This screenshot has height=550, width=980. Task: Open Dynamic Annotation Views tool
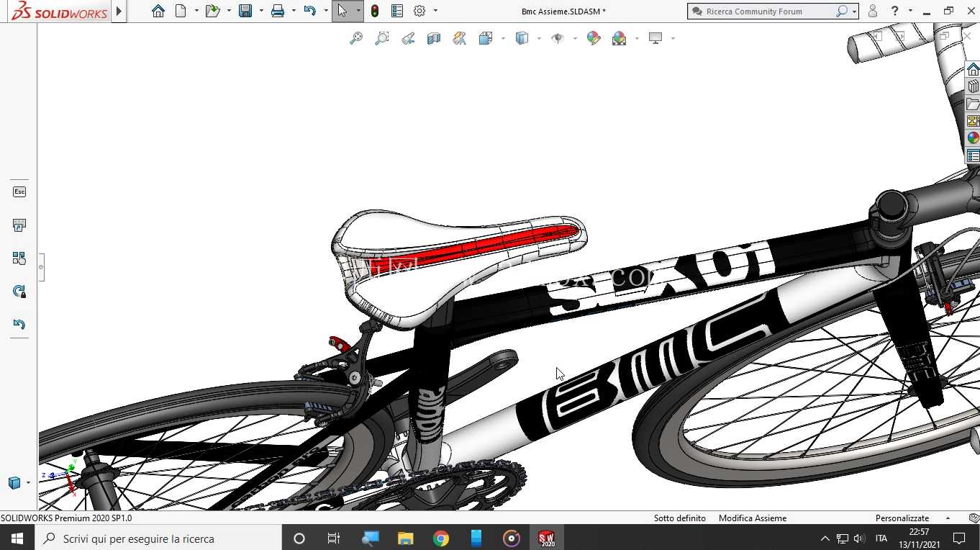(460, 38)
